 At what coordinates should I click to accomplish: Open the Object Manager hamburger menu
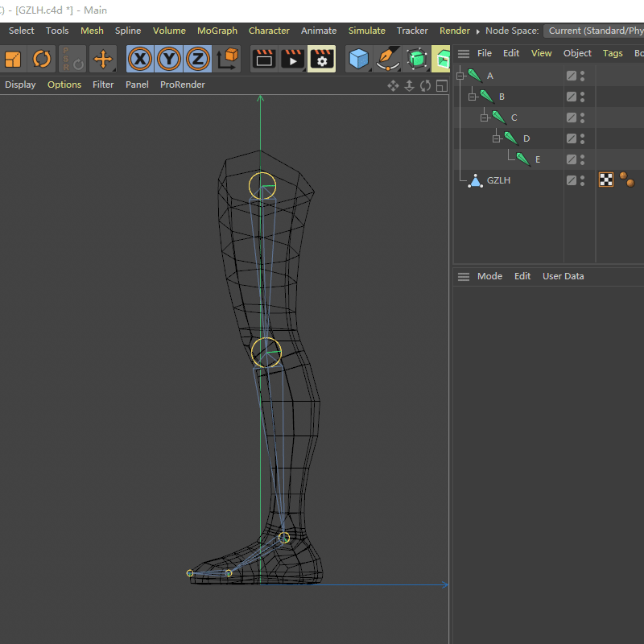point(464,53)
